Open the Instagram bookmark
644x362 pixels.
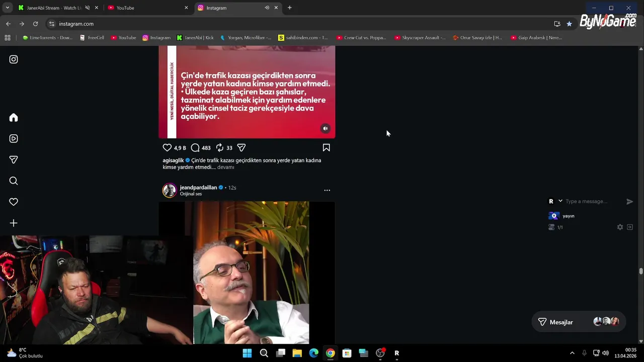coord(156,38)
